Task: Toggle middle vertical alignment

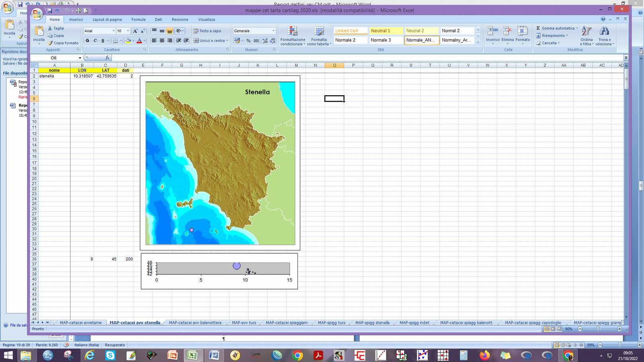Action: point(162,31)
